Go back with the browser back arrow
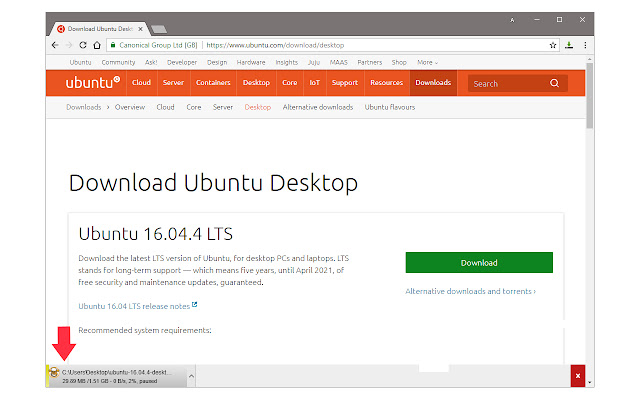The width and height of the screenshot is (640, 400). point(55,45)
